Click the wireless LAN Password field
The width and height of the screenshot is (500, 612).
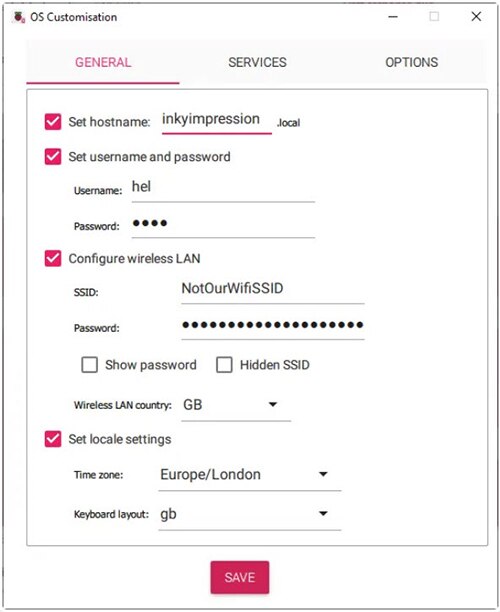pos(272,326)
